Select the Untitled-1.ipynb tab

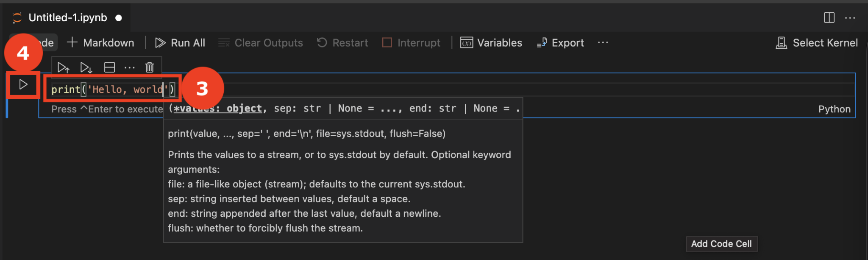click(68, 18)
